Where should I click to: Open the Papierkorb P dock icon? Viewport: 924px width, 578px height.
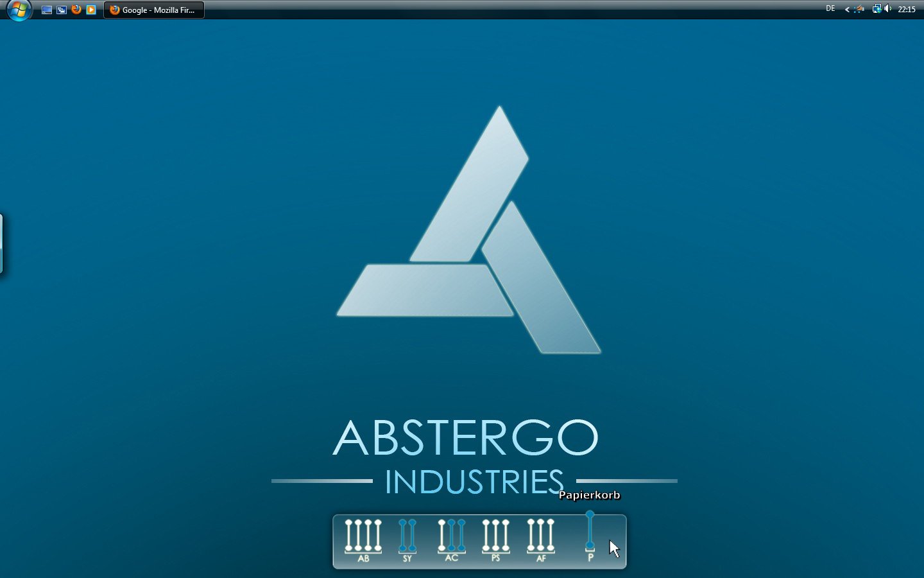590,537
